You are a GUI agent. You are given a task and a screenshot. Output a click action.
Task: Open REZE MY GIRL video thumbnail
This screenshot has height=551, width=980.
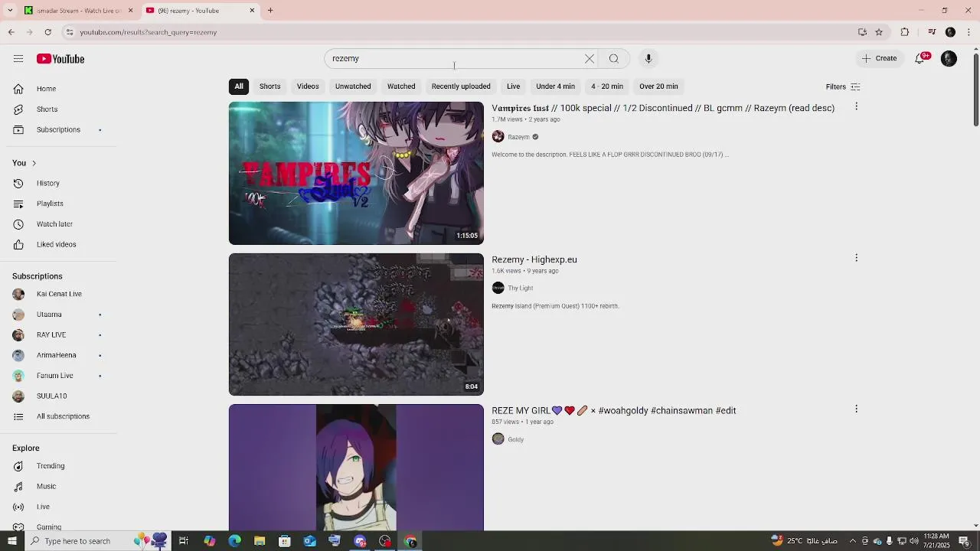point(356,468)
